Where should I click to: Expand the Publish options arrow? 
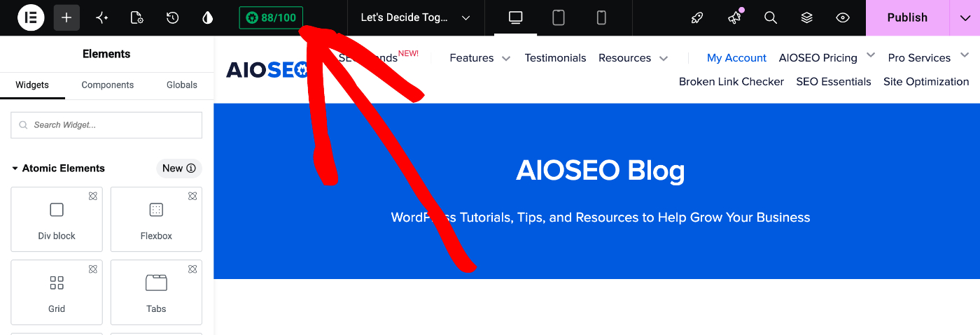click(x=965, y=17)
